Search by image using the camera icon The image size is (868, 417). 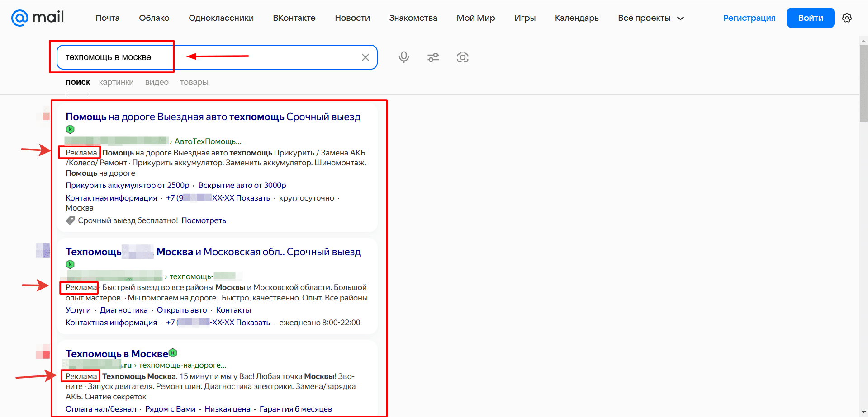pyautogui.click(x=463, y=57)
